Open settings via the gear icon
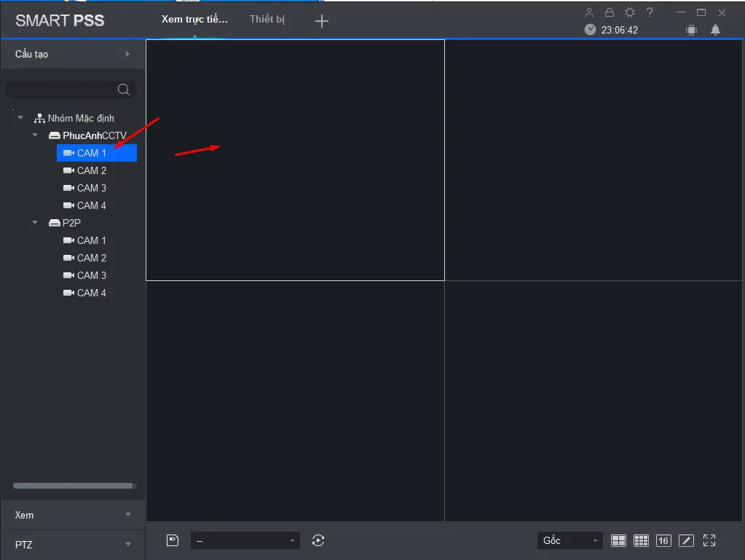This screenshot has height=560, width=745. (x=630, y=12)
